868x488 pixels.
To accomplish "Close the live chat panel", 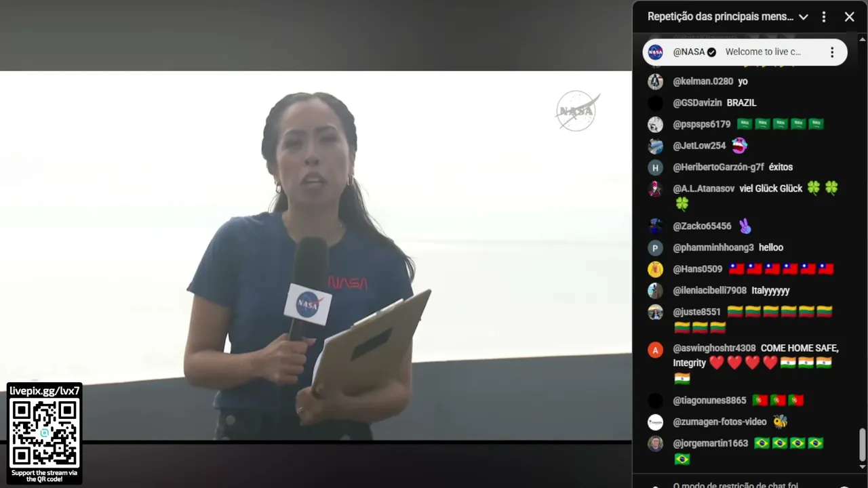I will (850, 17).
